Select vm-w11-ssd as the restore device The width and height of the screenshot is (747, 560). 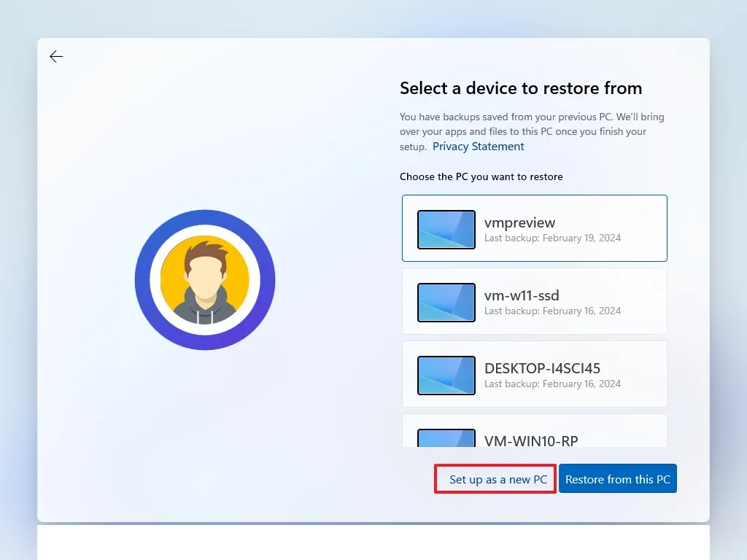point(534,301)
